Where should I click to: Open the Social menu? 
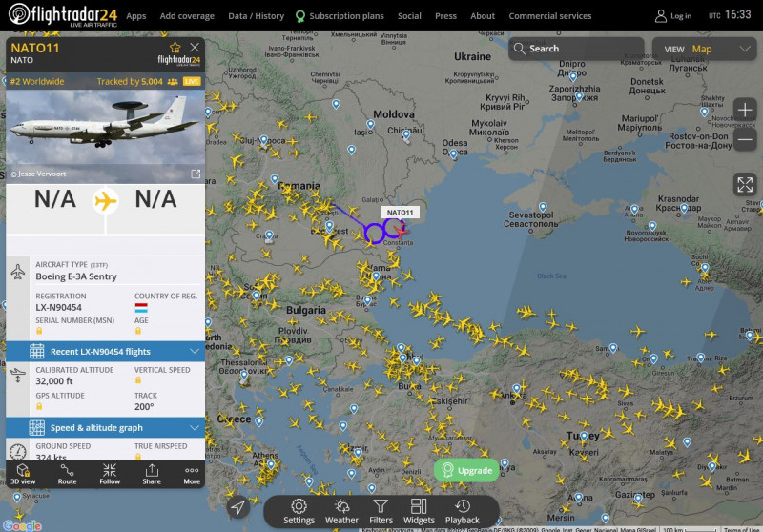[x=409, y=16]
